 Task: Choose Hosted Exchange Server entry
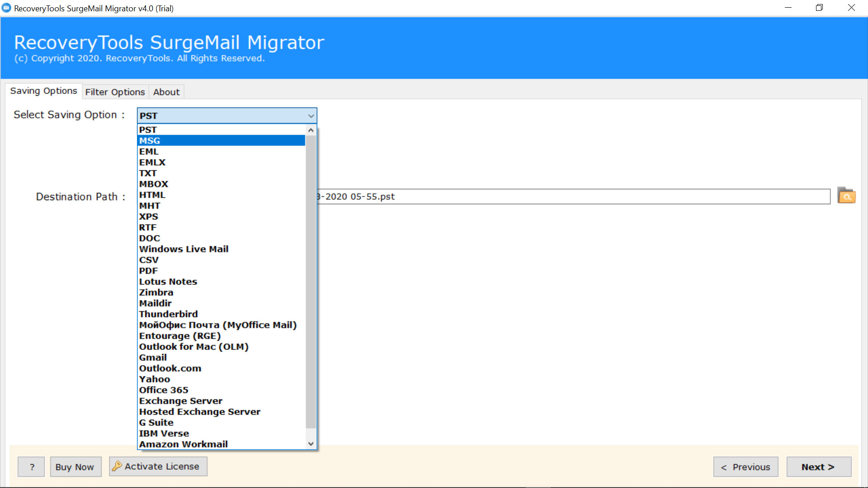coord(222,412)
